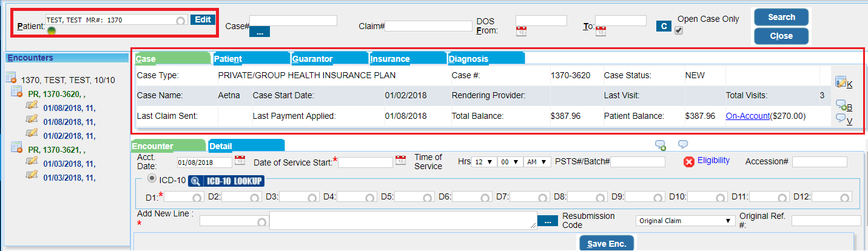Open the DOS From calendar picker
868x251 pixels.
point(522,32)
